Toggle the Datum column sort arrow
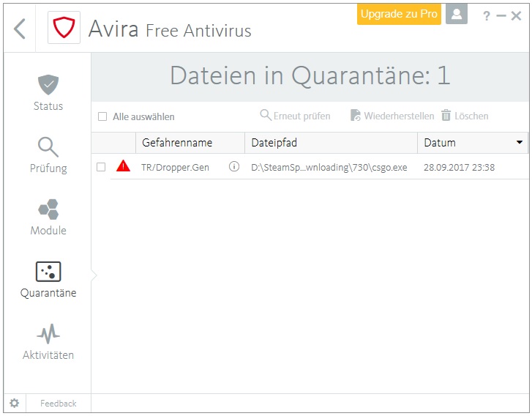 click(x=520, y=142)
